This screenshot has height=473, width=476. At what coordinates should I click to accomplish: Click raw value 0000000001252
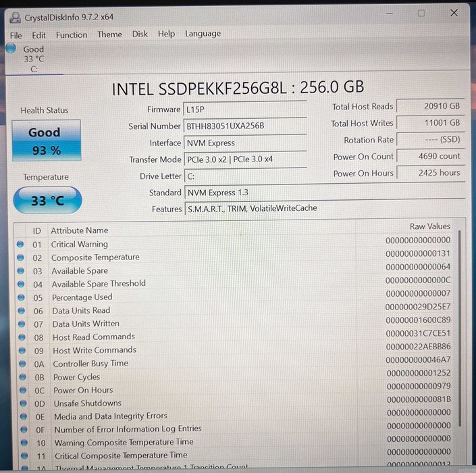tap(419, 373)
